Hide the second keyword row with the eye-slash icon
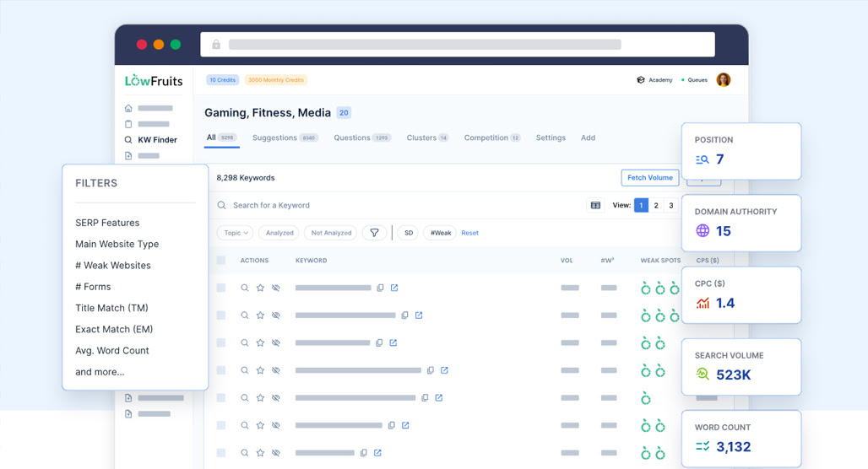Screen dimensions: 868x469 click(275, 315)
